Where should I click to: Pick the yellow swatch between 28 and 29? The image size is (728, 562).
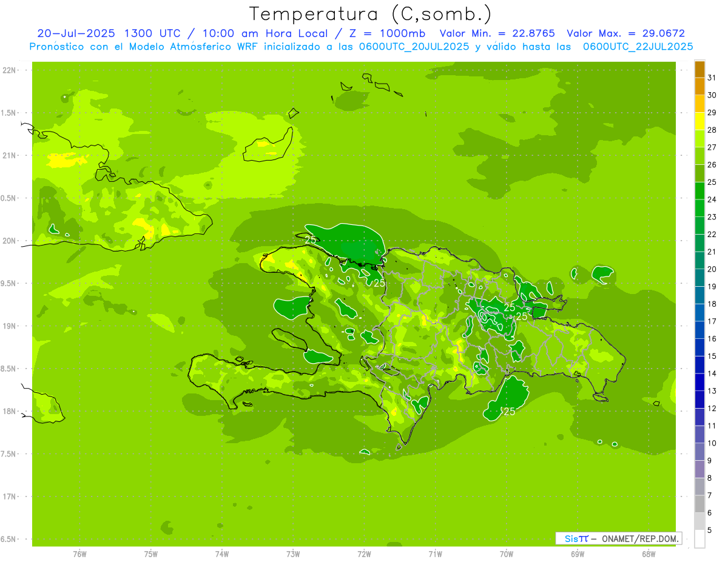point(699,121)
